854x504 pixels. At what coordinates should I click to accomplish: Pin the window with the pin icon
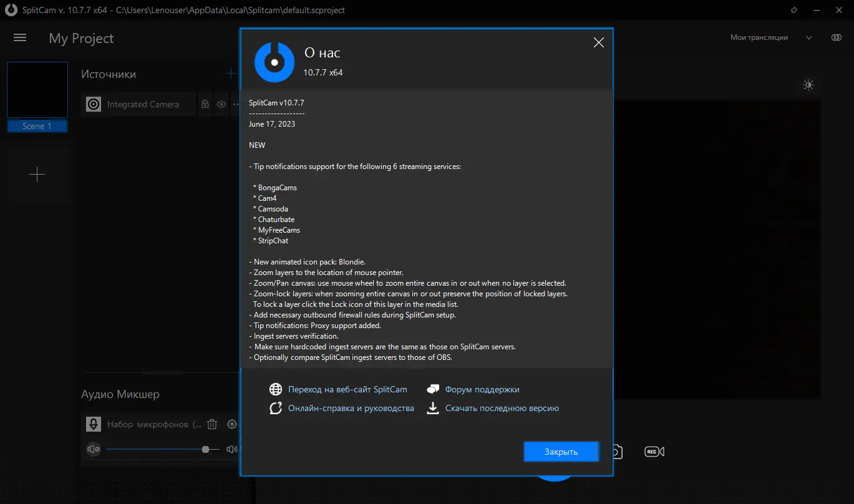[793, 10]
